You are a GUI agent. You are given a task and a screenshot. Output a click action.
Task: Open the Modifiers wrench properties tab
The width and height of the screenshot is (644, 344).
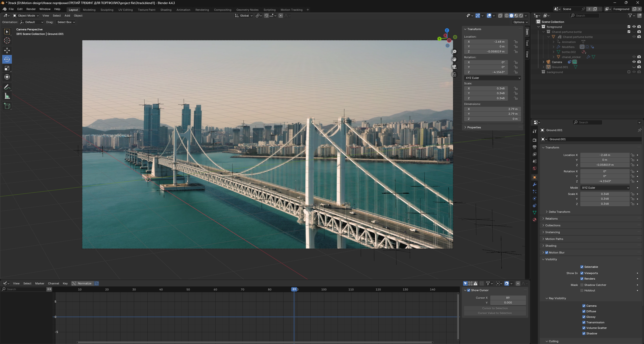pyautogui.click(x=535, y=184)
